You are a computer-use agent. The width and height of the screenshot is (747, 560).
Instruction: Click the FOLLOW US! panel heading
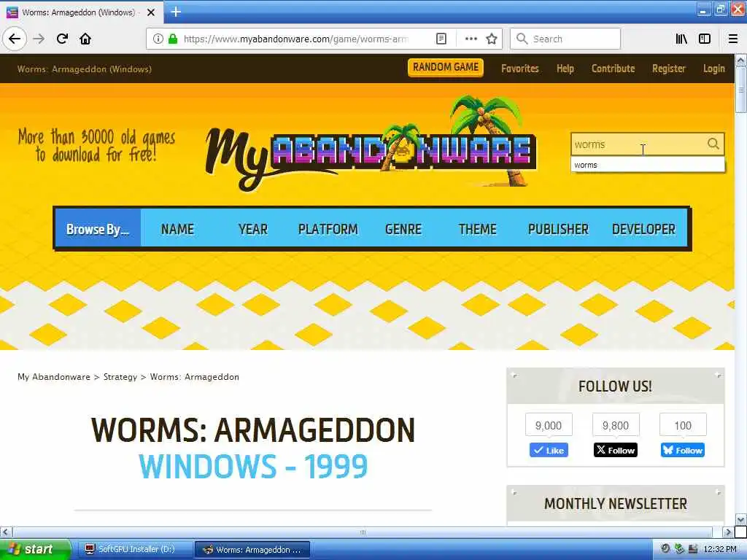click(615, 386)
